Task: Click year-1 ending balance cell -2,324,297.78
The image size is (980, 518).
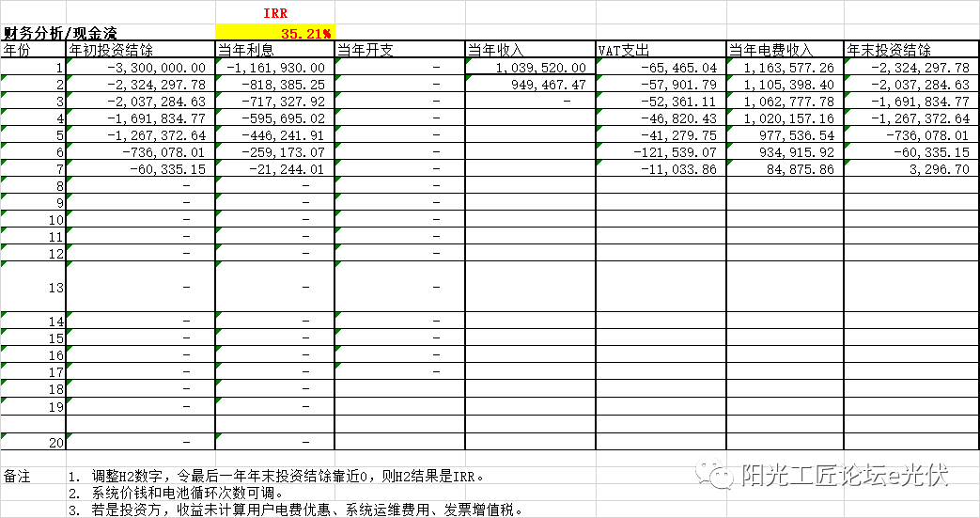Action: coord(911,68)
